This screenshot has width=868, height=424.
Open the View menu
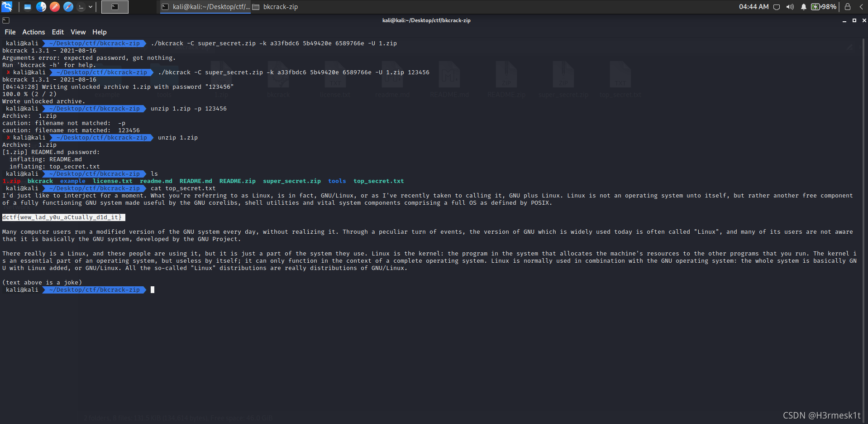pyautogui.click(x=78, y=32)
